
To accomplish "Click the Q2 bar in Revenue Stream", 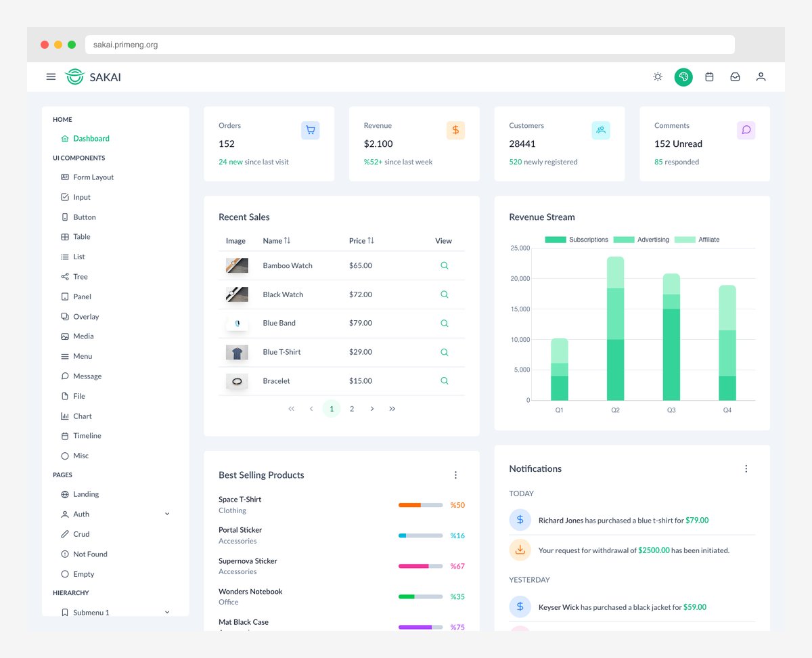I will click(615, 328).
